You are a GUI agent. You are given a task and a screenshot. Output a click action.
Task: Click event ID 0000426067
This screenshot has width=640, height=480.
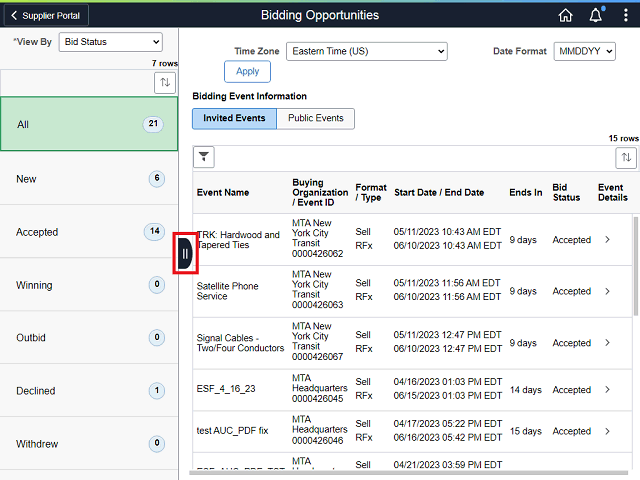coord(318,357)
